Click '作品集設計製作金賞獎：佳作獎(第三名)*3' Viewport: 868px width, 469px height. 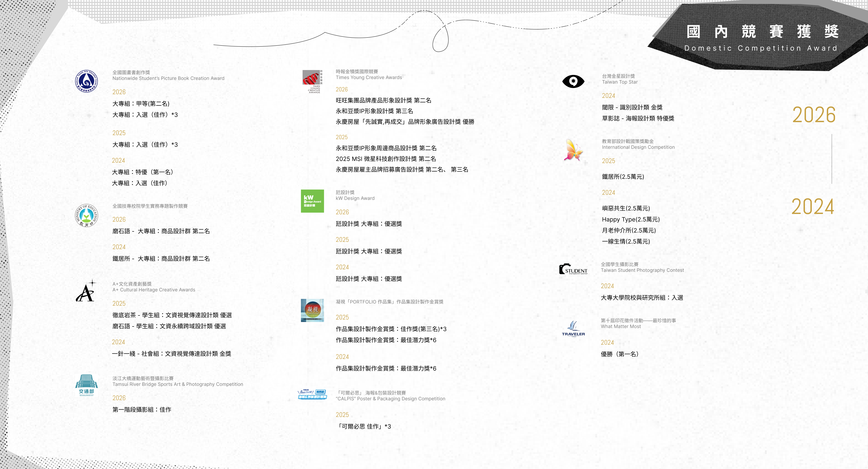[391, 329]
